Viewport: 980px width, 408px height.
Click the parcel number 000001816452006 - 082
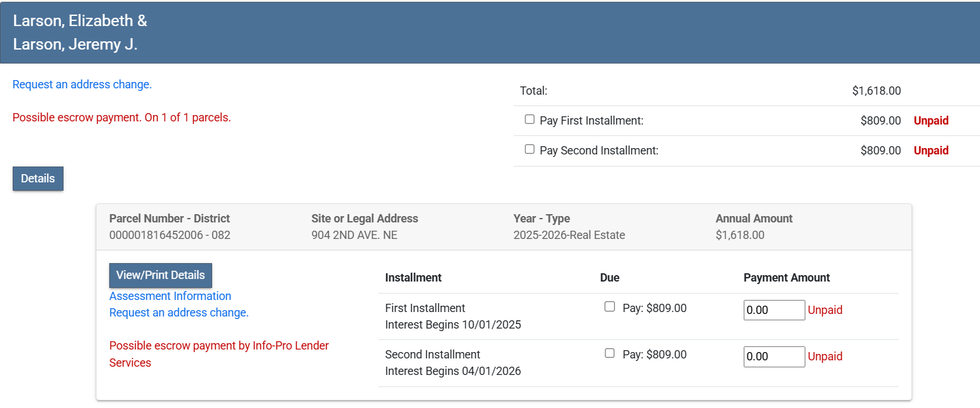(x=170, y=235)
